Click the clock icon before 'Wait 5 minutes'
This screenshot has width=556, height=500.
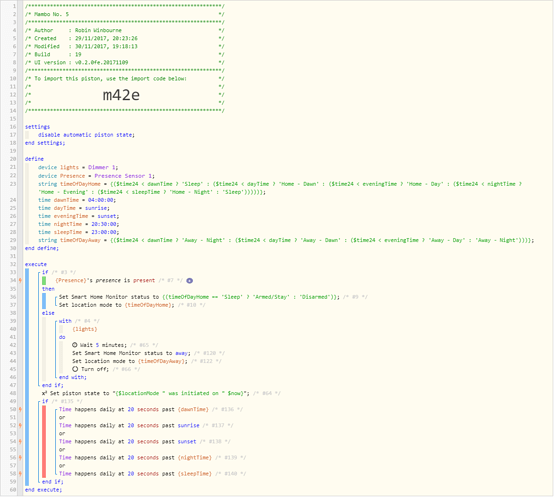75,346
